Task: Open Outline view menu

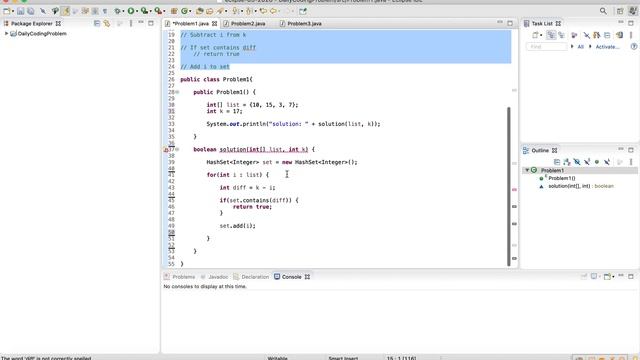Action: tap(631, 162)
